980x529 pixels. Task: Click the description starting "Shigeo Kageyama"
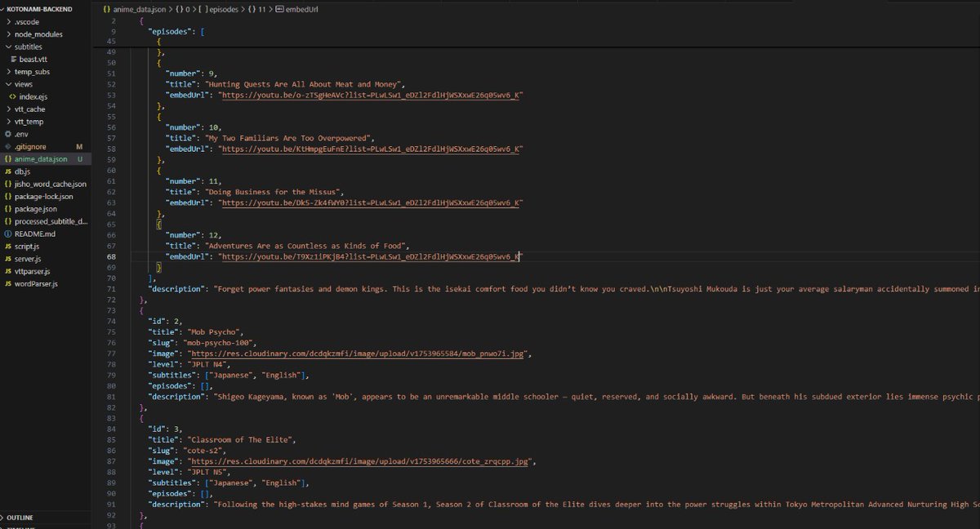(x=595, y=398)
